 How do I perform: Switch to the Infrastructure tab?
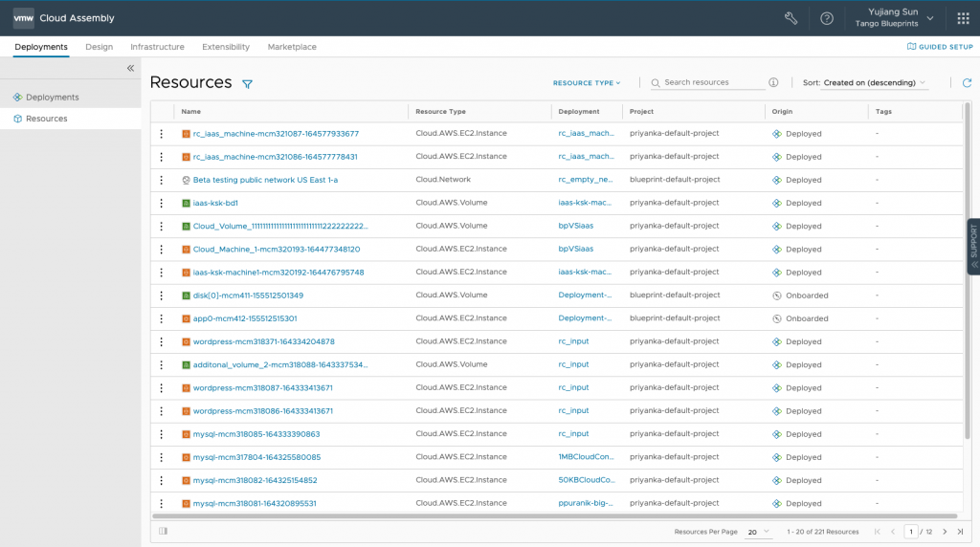pos(157,47)
